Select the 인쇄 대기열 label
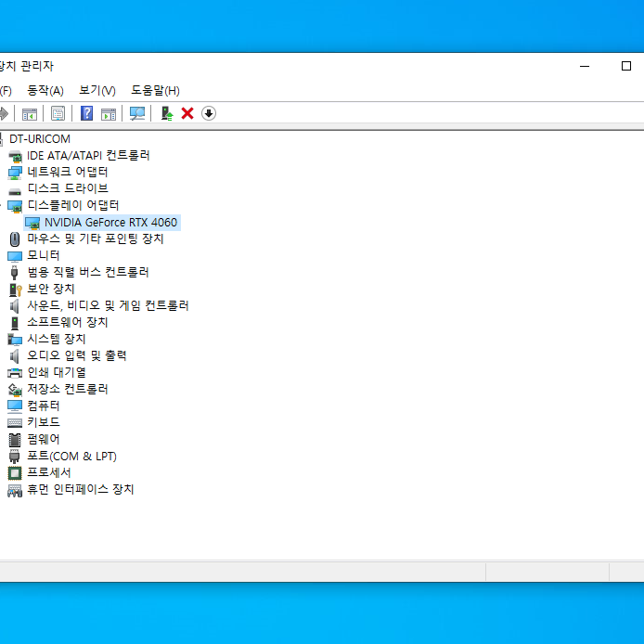 point(57,372)
